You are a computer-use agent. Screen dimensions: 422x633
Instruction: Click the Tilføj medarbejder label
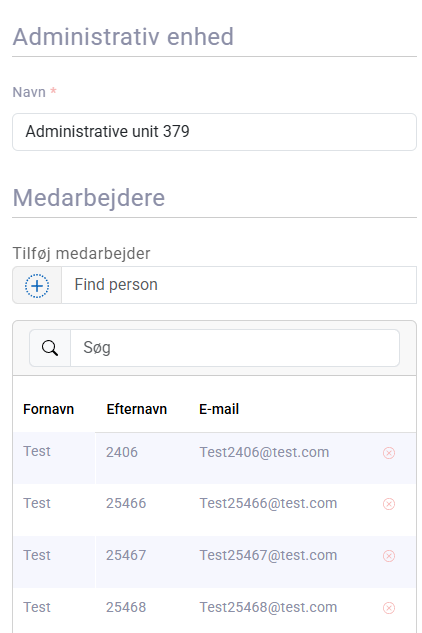pos(82,254)
